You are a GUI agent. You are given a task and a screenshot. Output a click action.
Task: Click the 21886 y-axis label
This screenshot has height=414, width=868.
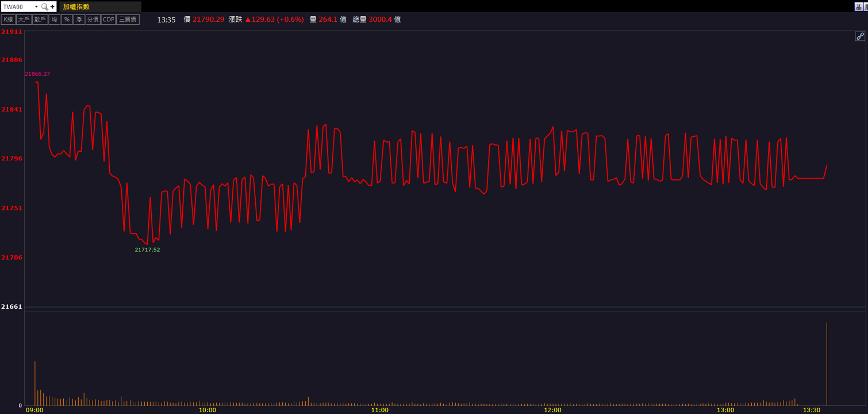[11, 60]
